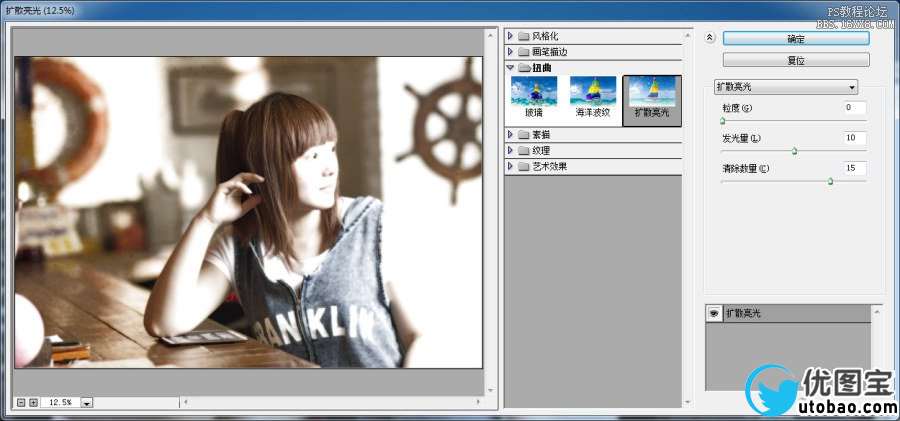Zoom out preview with minus button

coord(22,403)
